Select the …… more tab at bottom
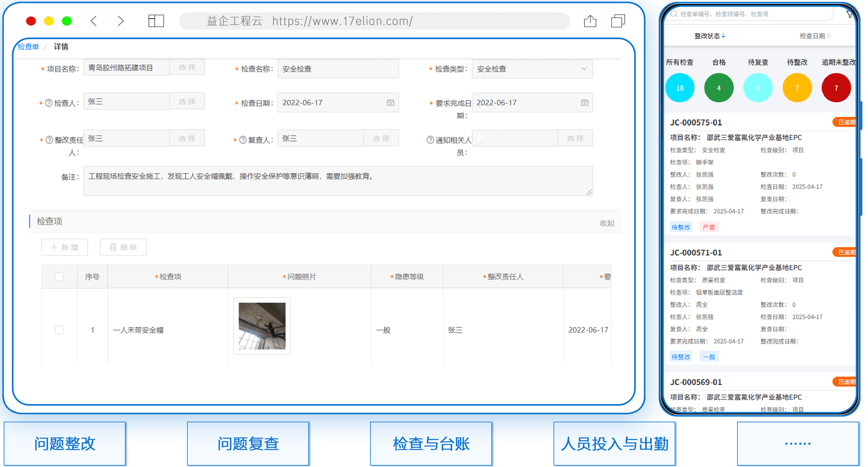Image resolution: width=868 pixels, height=467 pixels. pos(797,444)
